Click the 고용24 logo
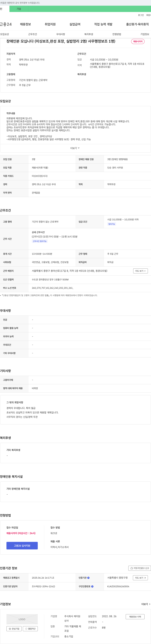This screenshot has width=151, height=644. pos(6,24)
